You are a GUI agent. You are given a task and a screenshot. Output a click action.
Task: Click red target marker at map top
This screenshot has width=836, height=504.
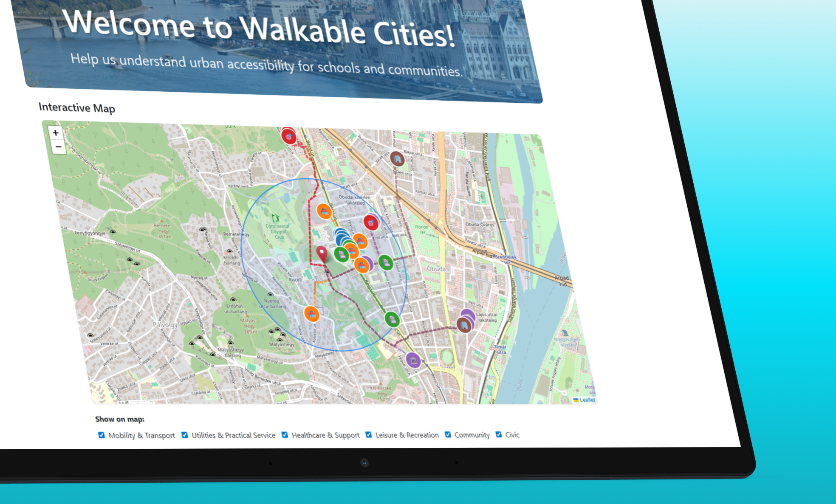(289, 136)
